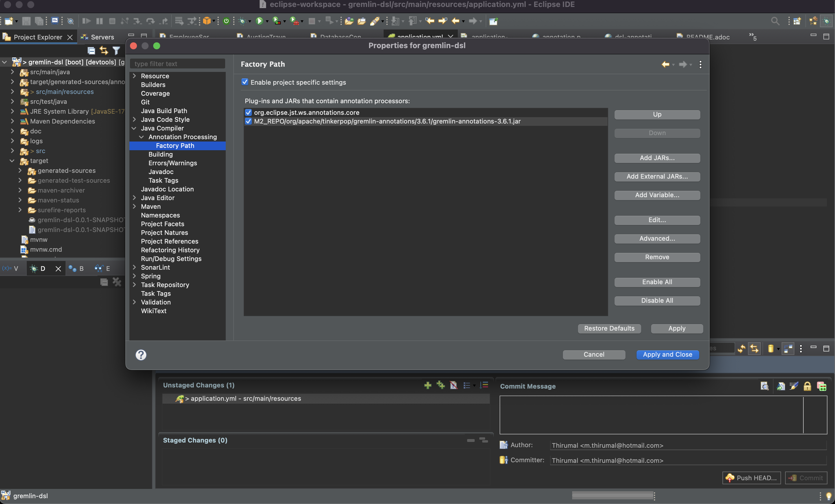Select Building under Annotation Processing
Viewport: 835px width, 504px height.
[x=161, y=154]
